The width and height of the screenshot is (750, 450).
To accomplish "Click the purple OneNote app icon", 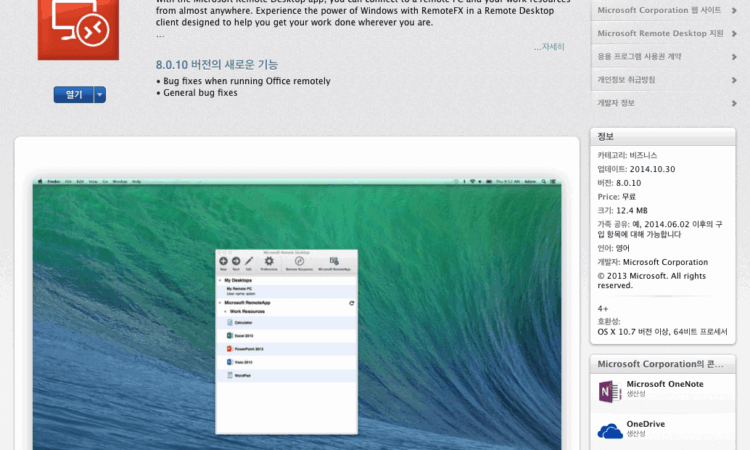I will 609,391.
